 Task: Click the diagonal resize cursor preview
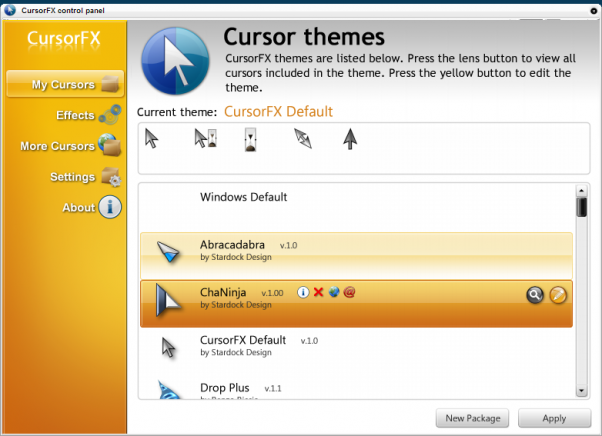point(303,138)
